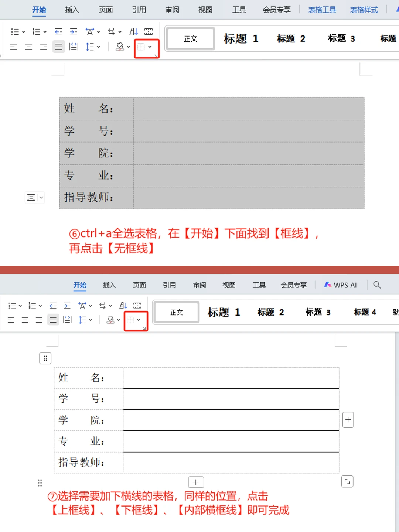The height and width of the screenshot is (532, 399).
Task: Apply 标题 1 style in the upper ribbon
Action: click(241, 39)
